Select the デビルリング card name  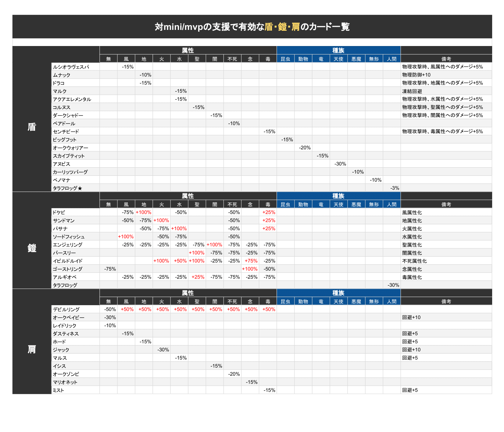66,309
